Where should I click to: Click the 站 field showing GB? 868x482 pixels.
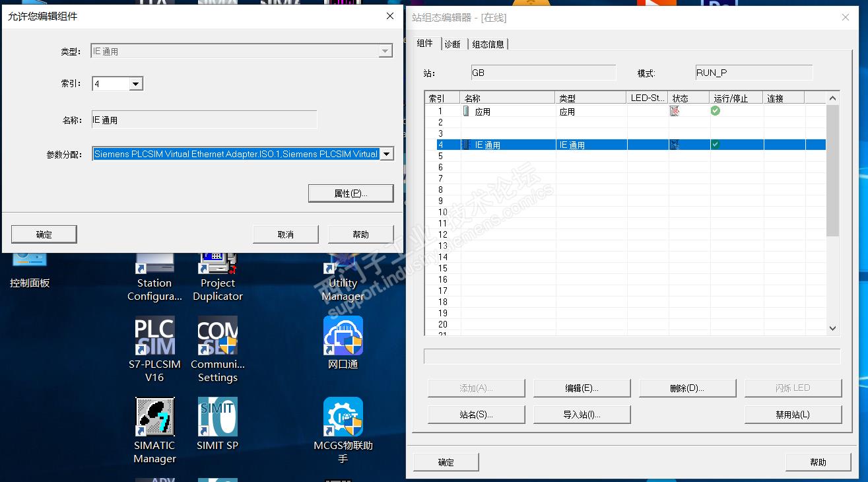[x=543, y=73]
